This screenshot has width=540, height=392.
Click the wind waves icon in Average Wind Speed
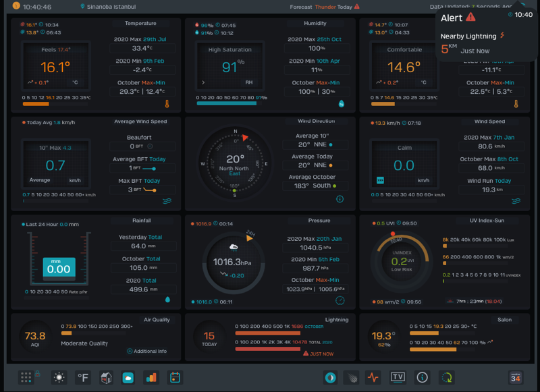(167, 201)
